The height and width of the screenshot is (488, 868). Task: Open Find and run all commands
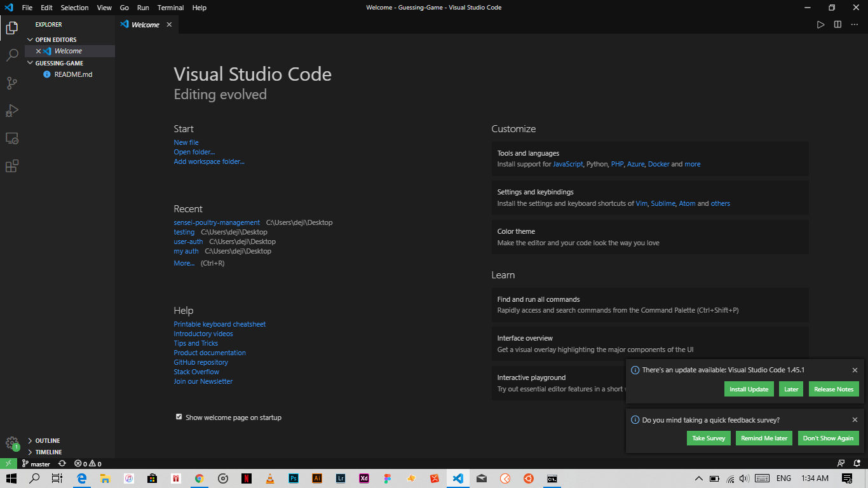coord(650,305)
